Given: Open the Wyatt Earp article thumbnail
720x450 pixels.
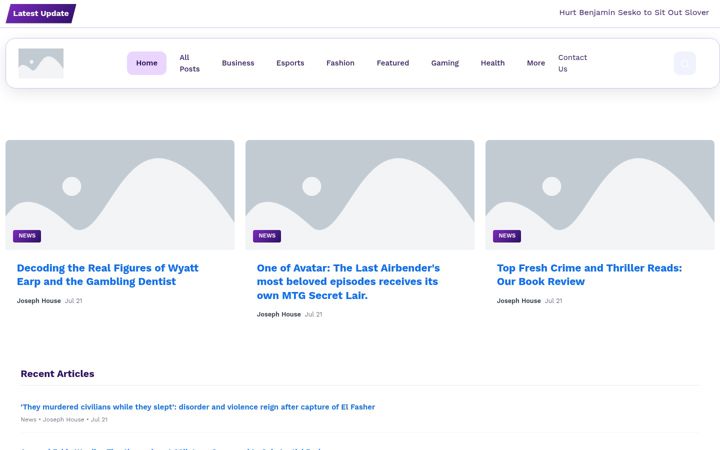Looking at the screenshot, I should pyautogui.click(x=120, y=195).
